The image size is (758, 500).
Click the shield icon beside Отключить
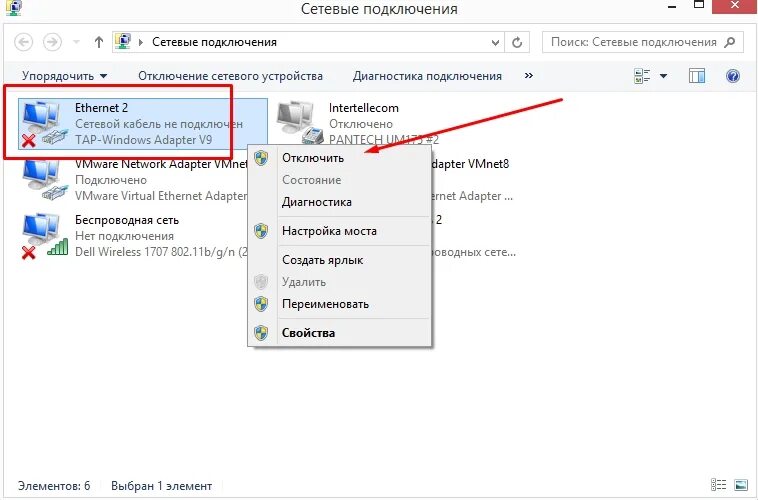[x=261, y=158]
